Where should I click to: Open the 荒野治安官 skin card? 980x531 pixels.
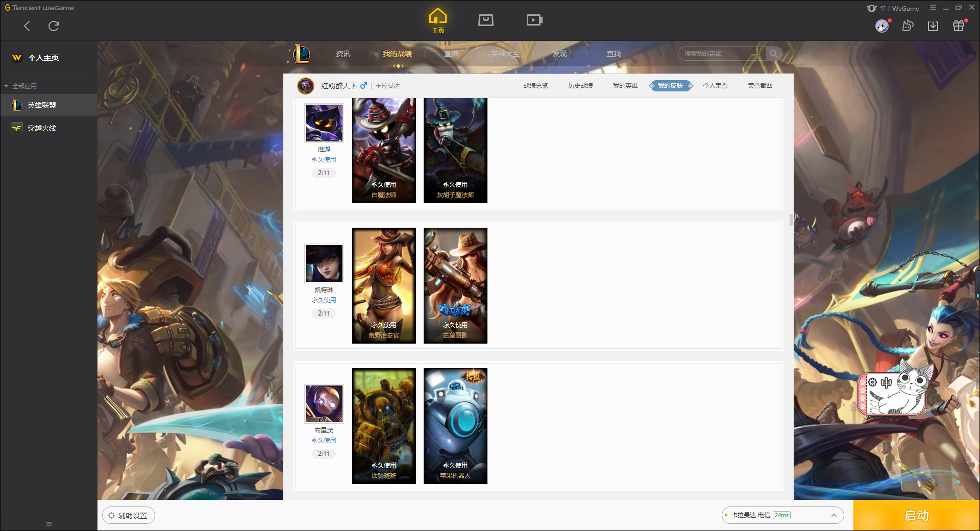click(x=384, y=285)
